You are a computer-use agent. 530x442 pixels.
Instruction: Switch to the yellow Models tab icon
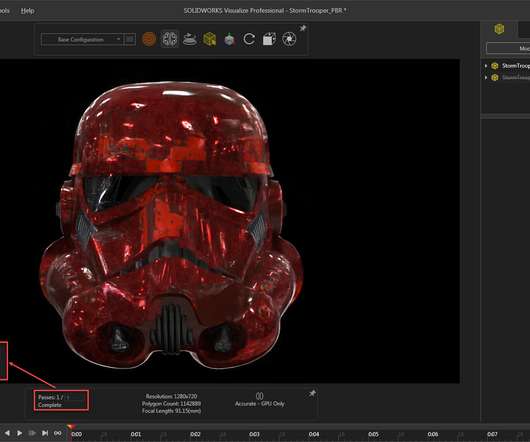499,29
